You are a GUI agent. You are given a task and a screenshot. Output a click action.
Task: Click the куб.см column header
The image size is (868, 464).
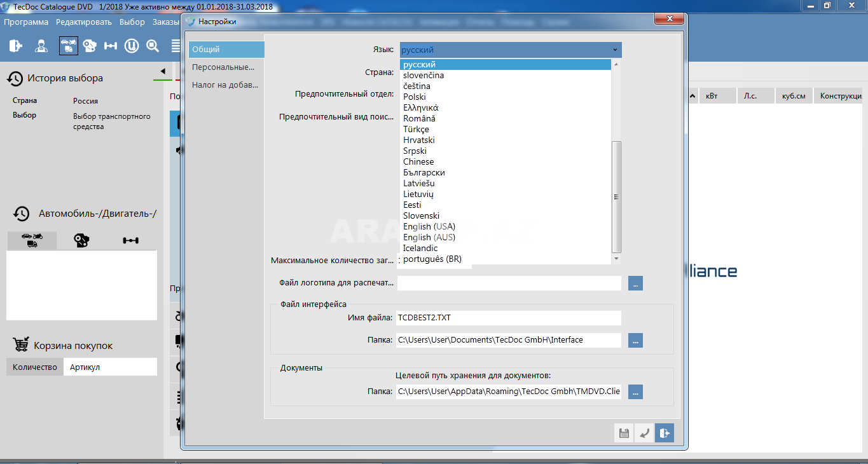click(794, 96)
